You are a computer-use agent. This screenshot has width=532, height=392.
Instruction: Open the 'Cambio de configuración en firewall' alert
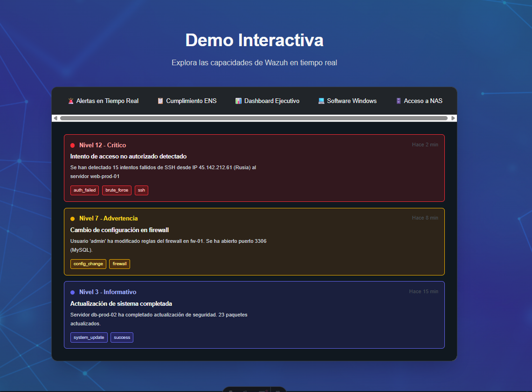coord(119,230)
